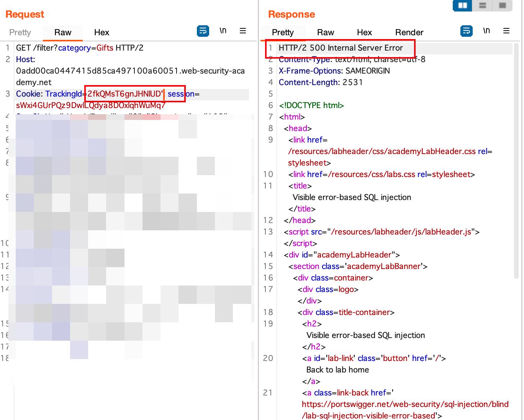
Task: Toggle word wrap in the Response panel
Action: click(466, 31)
